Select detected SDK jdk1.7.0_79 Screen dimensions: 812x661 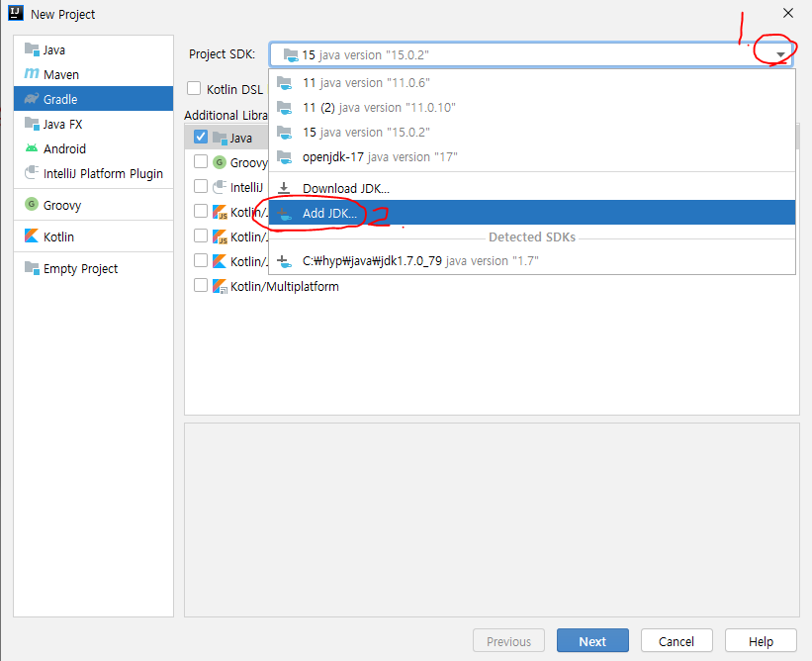coord(532,261)
